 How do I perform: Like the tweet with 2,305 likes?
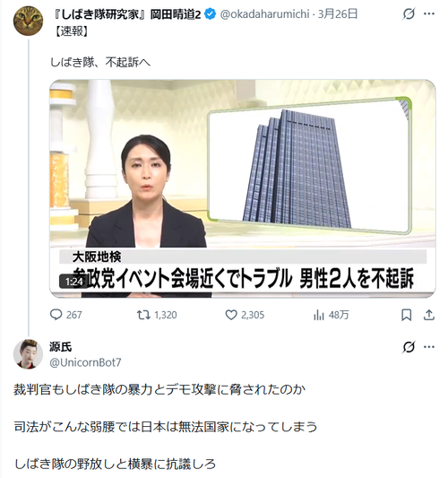[x=231, y=315]
